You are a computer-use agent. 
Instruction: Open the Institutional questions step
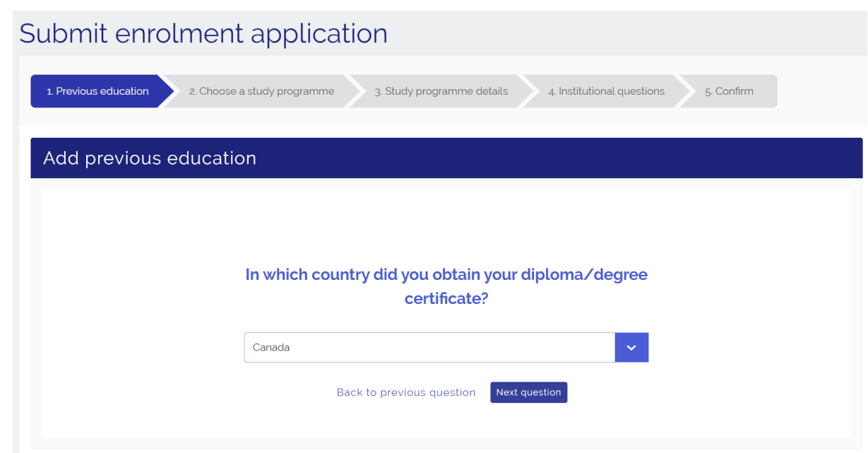(606, 91)
